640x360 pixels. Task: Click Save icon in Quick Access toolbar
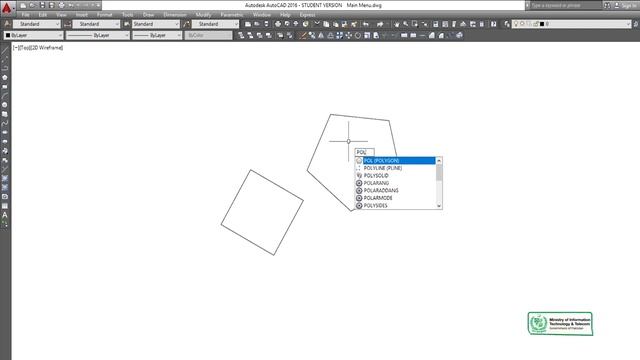pyautogui.click(x=42, y=5)
